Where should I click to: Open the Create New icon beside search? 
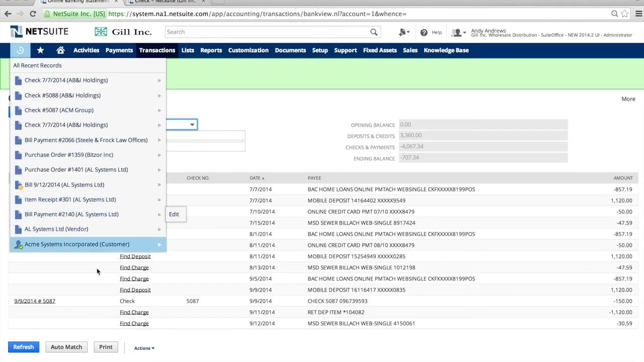pyautogui.click(x=404, y=32)
